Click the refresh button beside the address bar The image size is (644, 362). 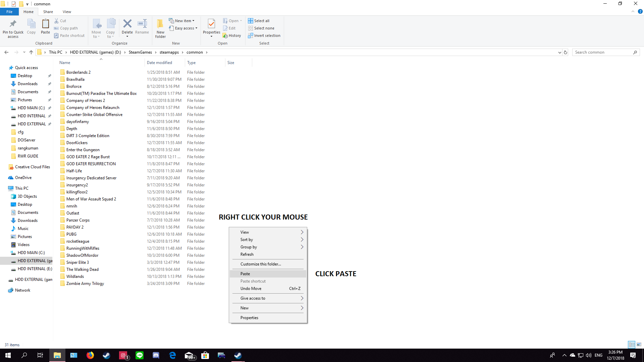(x=566, y=52)
